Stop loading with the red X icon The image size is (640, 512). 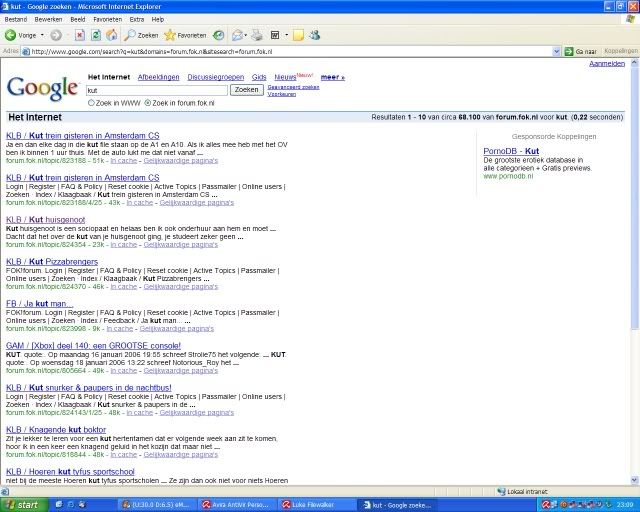pos(80,36)
